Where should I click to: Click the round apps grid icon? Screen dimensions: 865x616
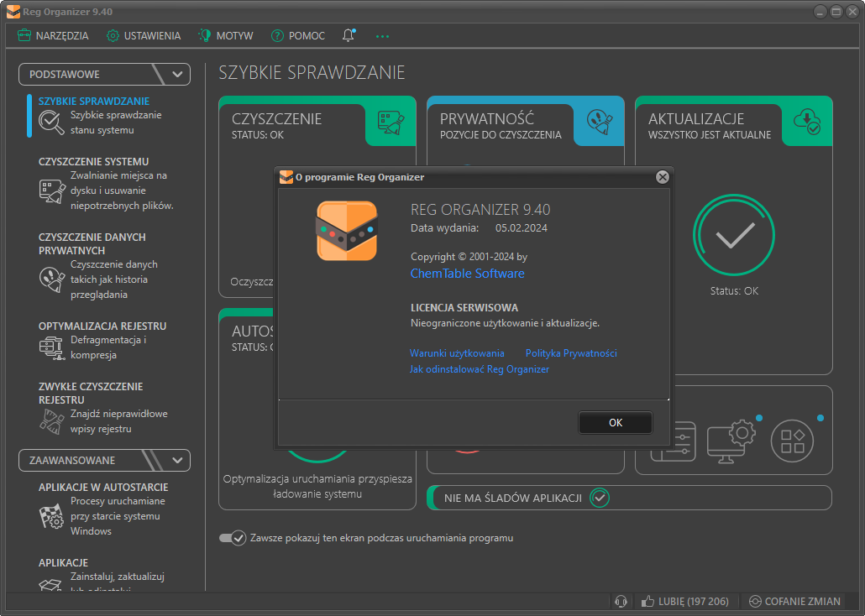pyautogui.click(x=792, y=441)
